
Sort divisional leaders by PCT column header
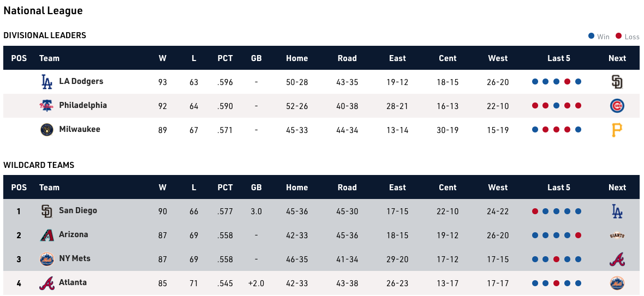(x=225, y=58)
